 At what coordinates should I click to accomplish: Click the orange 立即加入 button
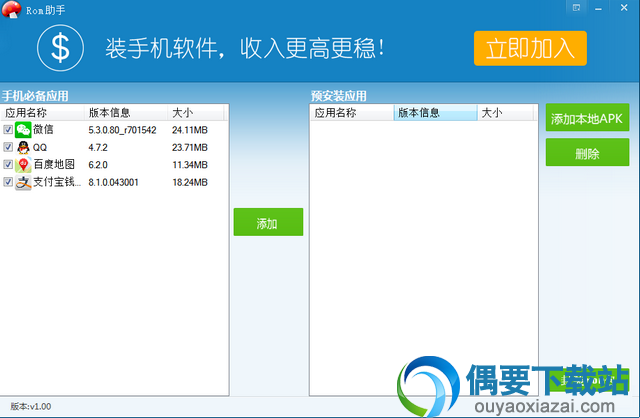530,48
